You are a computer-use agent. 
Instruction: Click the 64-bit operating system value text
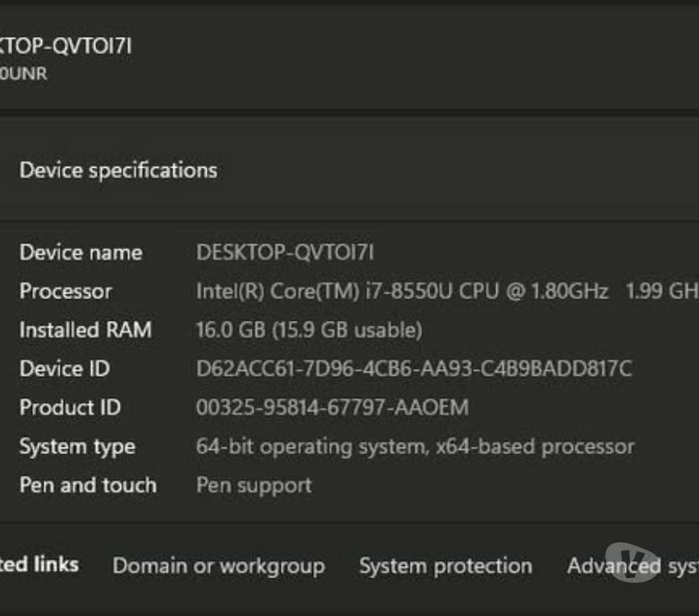pyautogui.click(x=415, y=447)
